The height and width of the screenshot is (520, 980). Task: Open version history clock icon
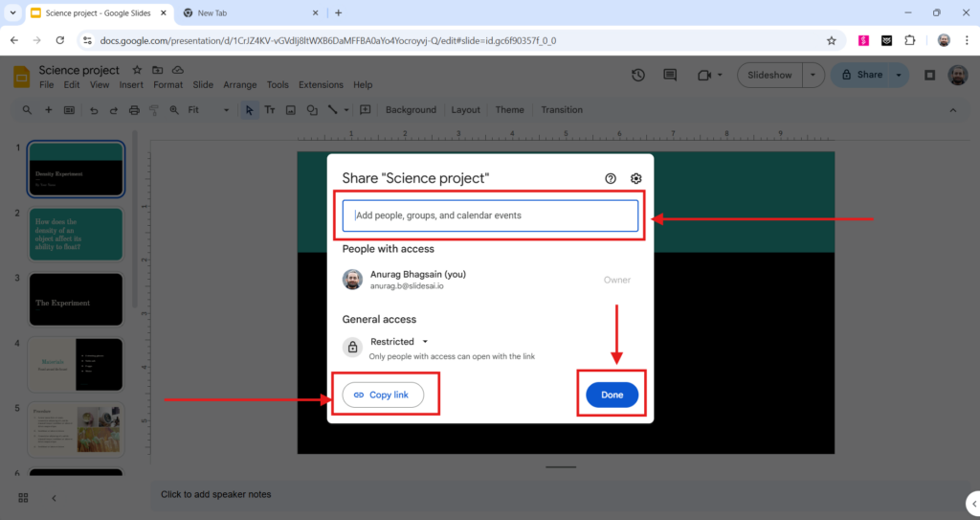coord(638,76)
